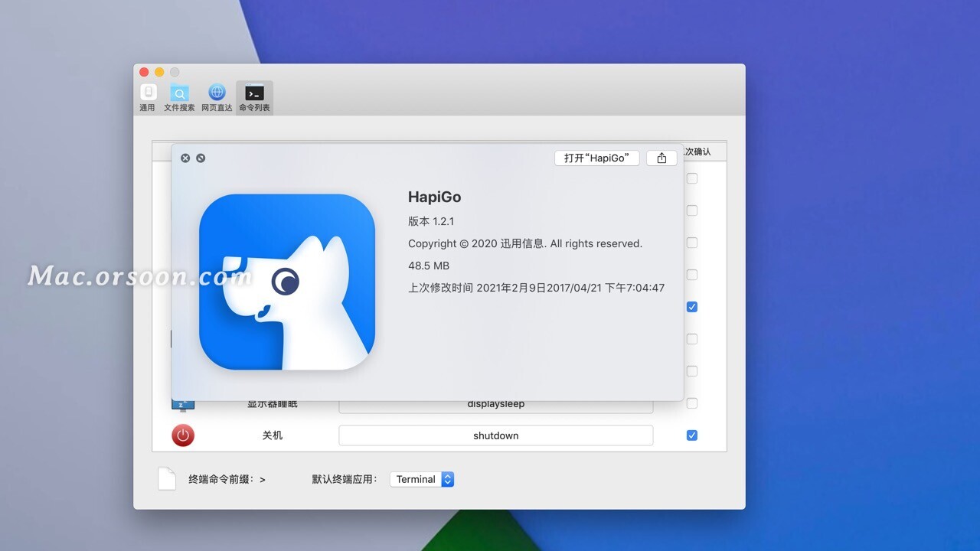Click the shutdown keyword field
The height and width of the screenshot is (551, 980).
point(496,435)
